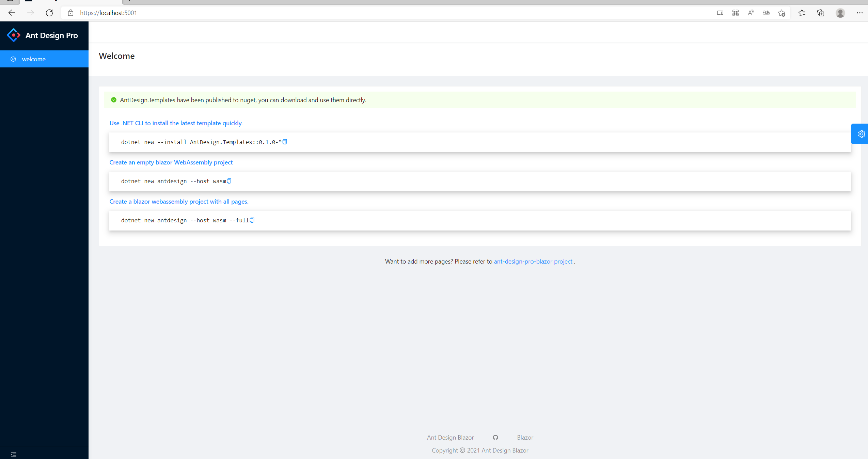Select the welcome menu item in the sidebar
This screenshot has height=459, width=868.
tap(44, 59)
